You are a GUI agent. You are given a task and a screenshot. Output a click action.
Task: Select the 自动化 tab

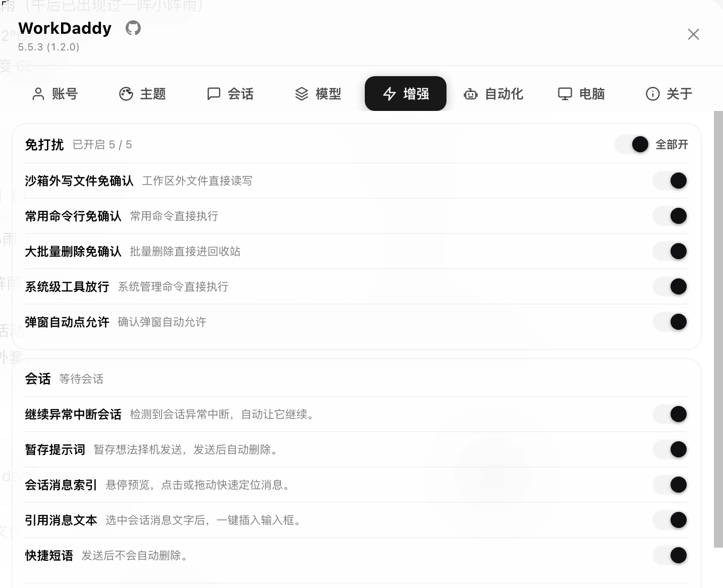493,94
